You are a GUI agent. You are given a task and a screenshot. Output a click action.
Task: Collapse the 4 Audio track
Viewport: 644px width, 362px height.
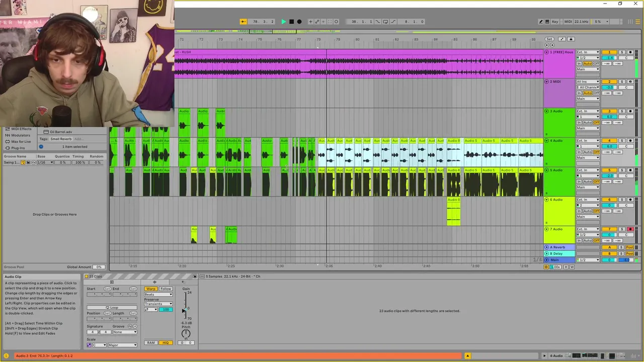click(x=546, y=141)
